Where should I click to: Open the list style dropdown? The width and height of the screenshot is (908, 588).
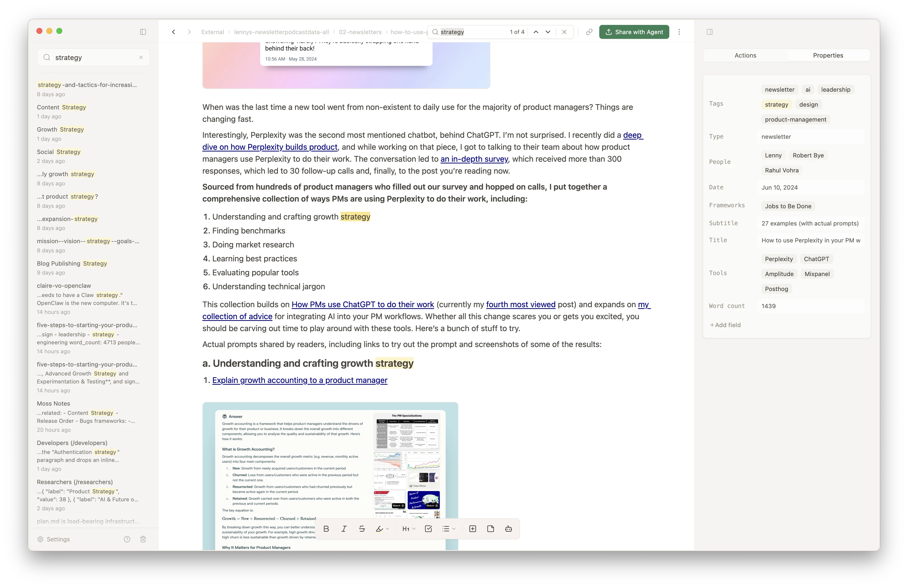coord(449,528)
